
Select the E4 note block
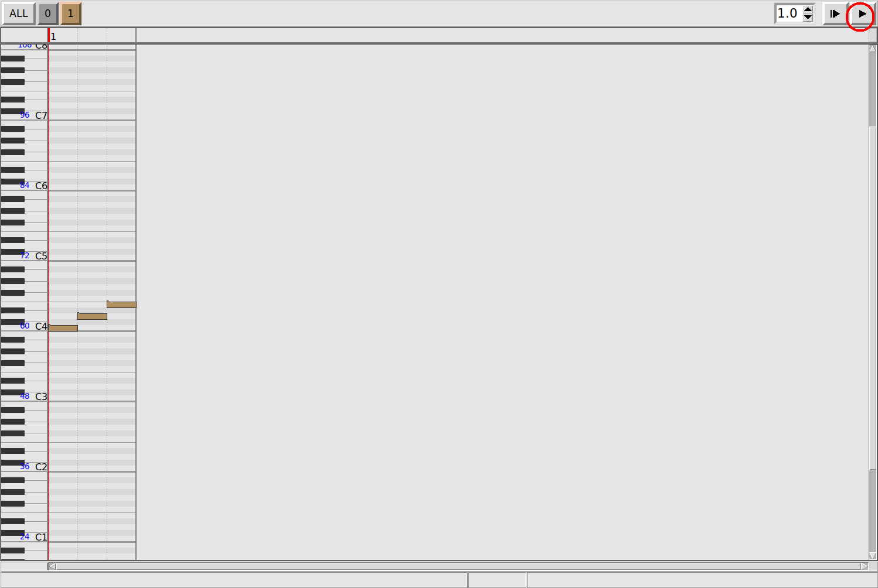[x=121, y=305]
